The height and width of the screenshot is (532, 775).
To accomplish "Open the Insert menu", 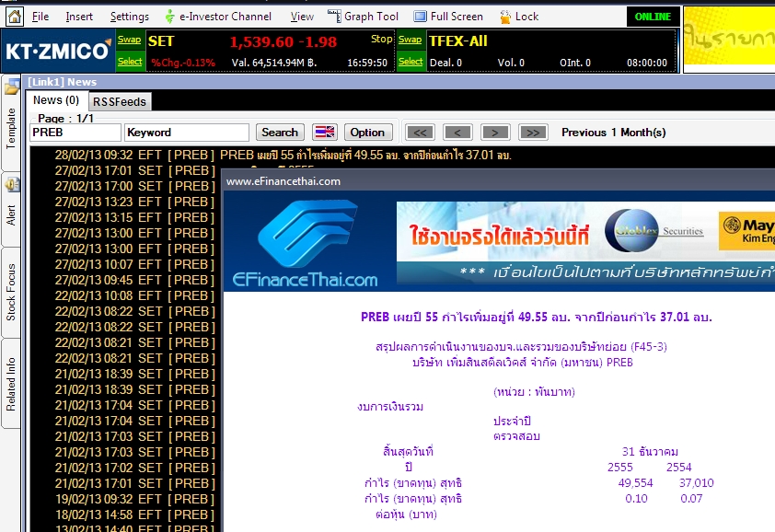I will click(x=79, y=17).
